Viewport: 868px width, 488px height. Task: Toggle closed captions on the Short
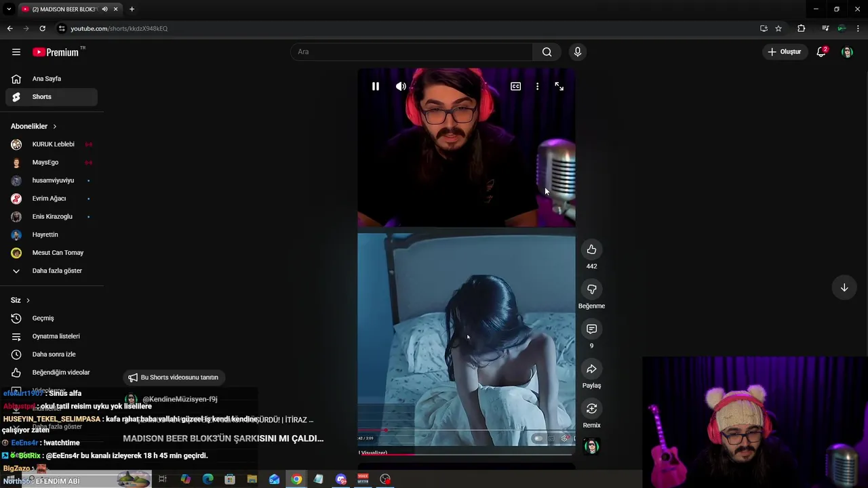515,86
